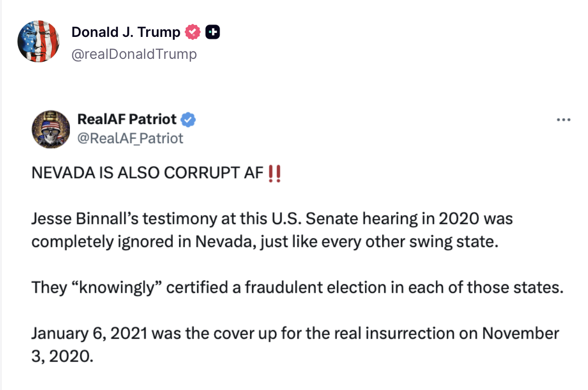
Task: Click the red double exclamation emoji
Action: pos(275,174)
